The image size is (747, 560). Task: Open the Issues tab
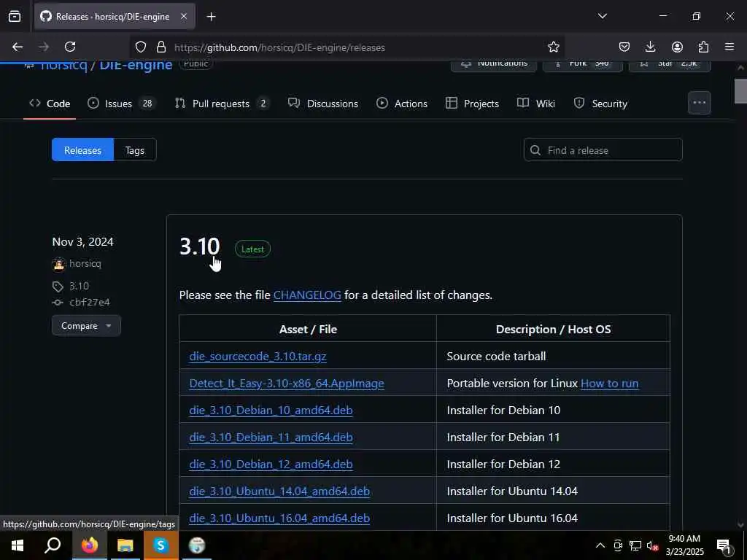coord(121,104)
